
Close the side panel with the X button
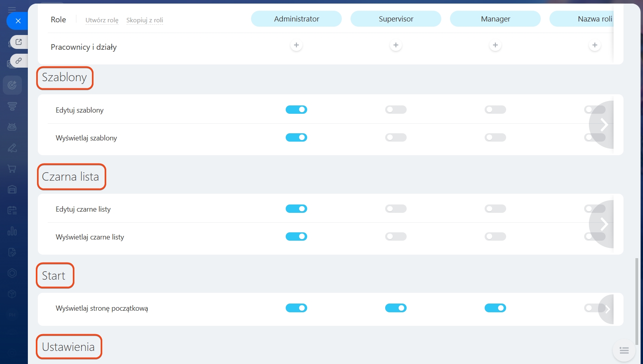click(18, 21)
